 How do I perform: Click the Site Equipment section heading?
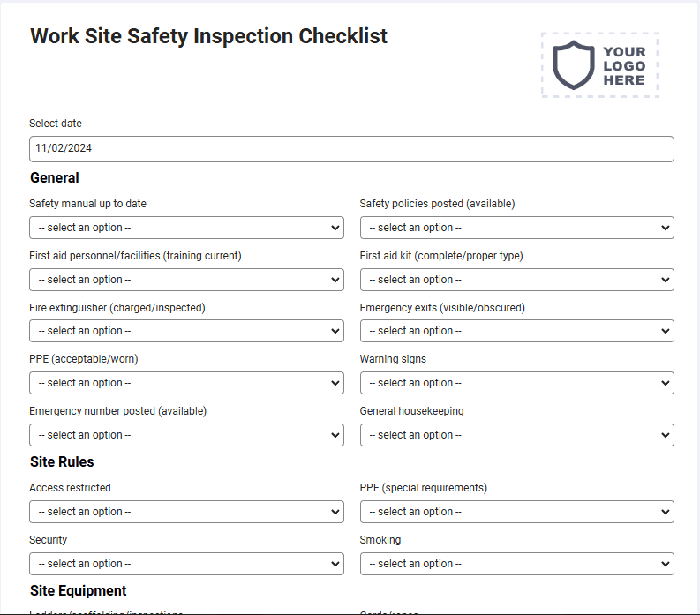79,591
